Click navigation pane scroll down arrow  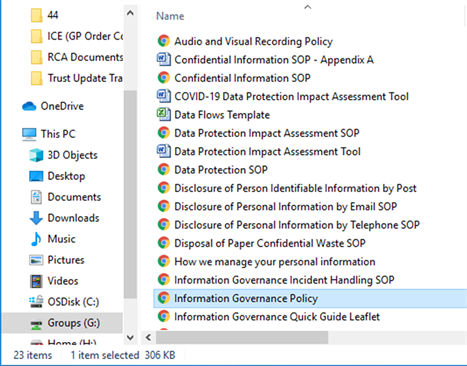click(x=130, y=337)
